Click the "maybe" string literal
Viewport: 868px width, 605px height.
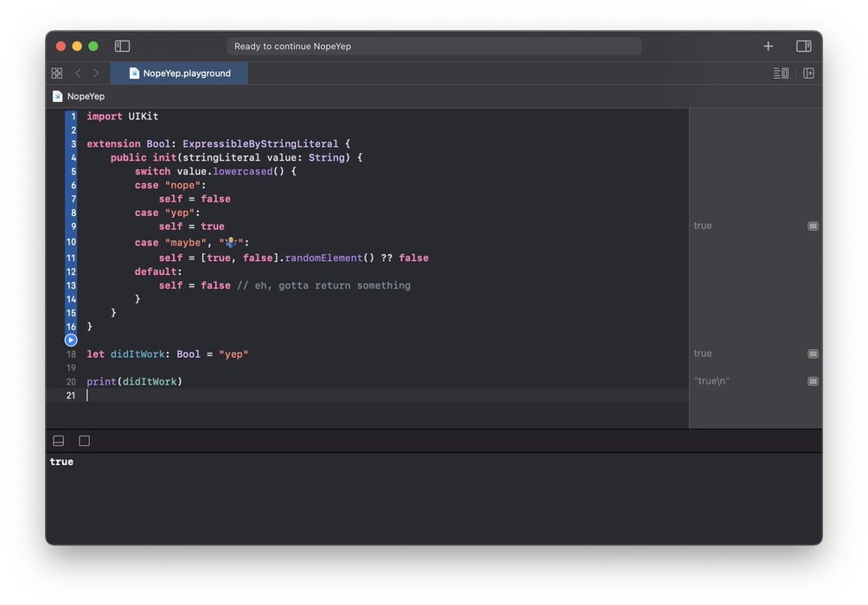tap(186, 243)
